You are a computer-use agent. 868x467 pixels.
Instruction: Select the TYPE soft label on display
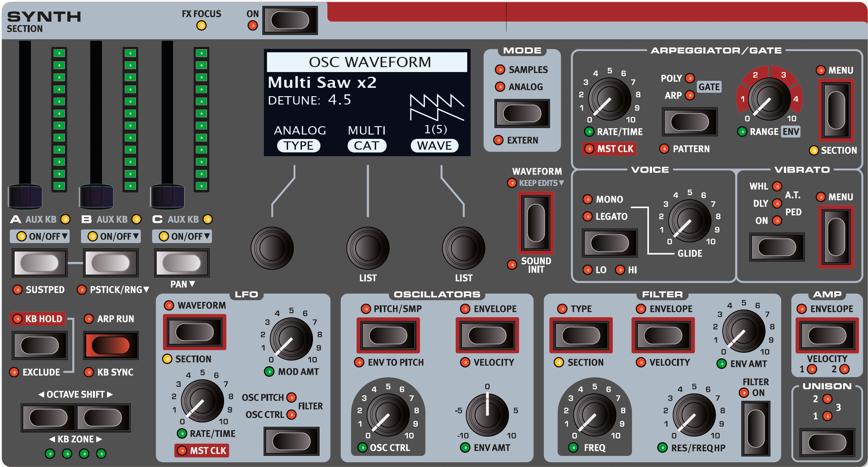[x=299, y=146]
